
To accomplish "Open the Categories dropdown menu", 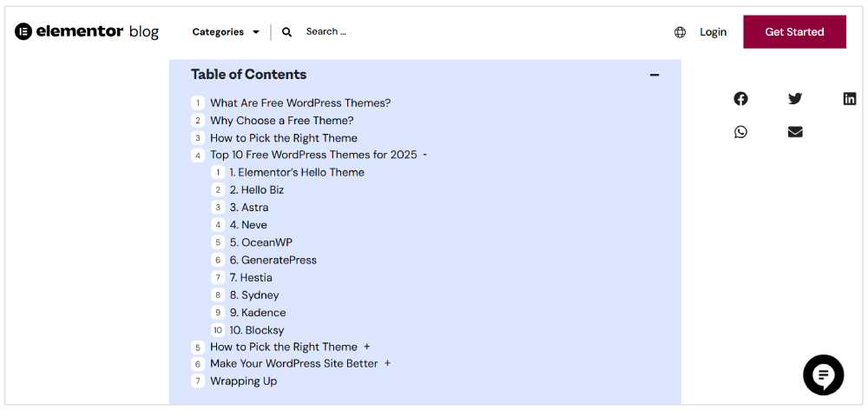I will click(x=226, y=32).
